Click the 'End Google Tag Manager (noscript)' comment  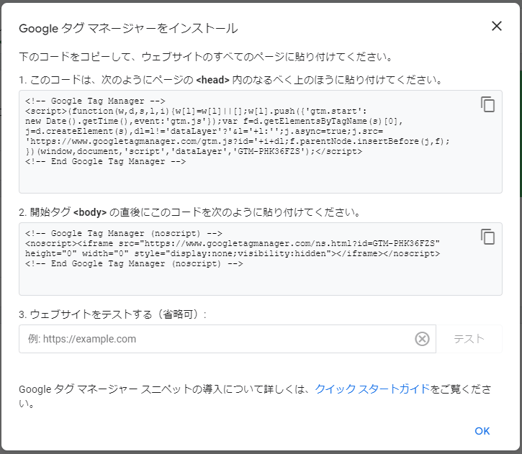click(x=134, y=264)
